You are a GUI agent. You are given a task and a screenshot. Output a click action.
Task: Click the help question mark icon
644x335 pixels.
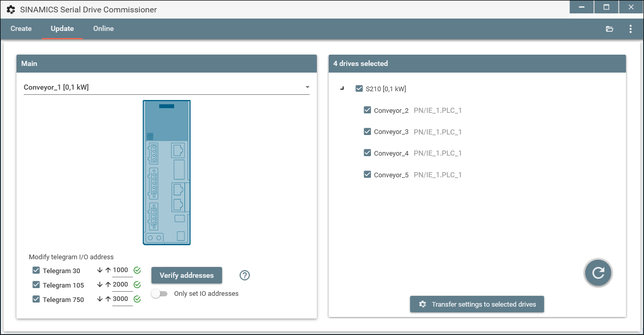245,275
